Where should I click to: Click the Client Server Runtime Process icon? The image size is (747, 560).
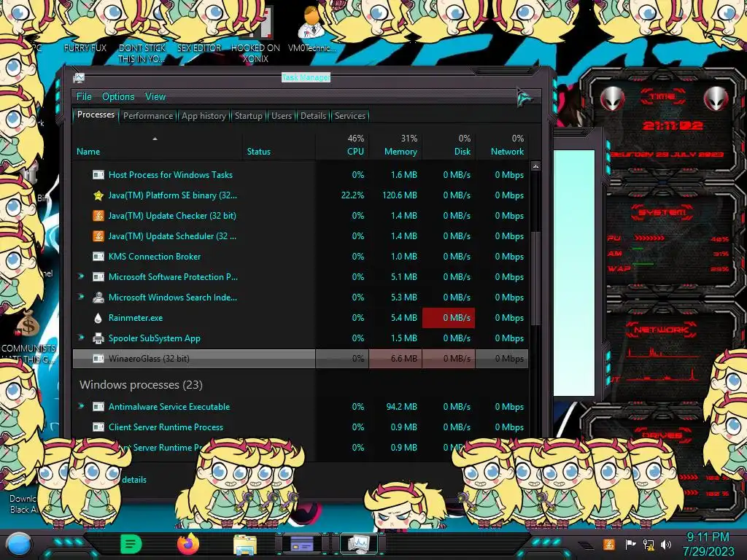click(x=98, y=427)
